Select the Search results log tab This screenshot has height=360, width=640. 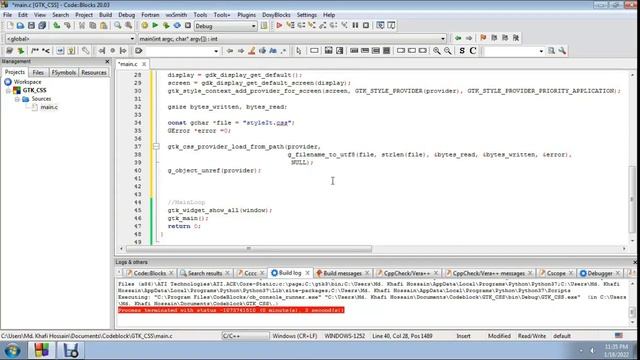tap(205, 273)
